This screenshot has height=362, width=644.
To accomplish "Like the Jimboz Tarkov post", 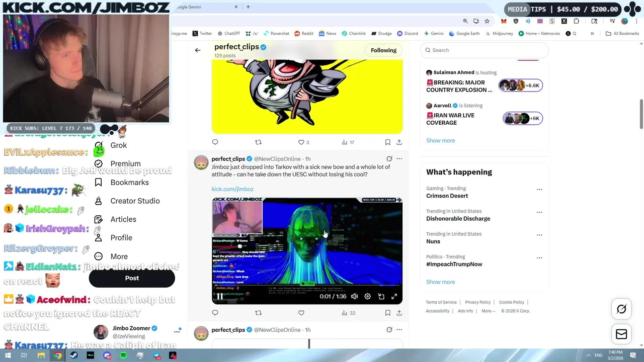I will click(x=301, y=313).
